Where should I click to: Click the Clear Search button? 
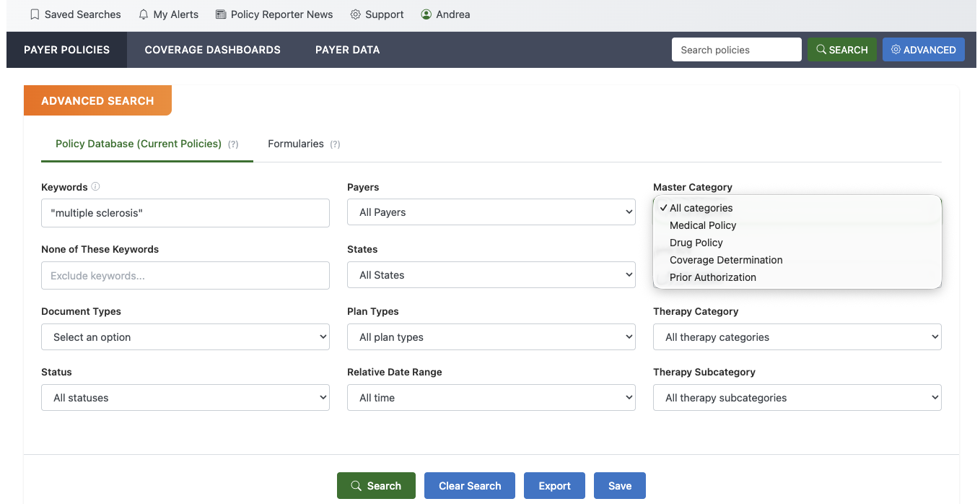click(x=469, y=485)
